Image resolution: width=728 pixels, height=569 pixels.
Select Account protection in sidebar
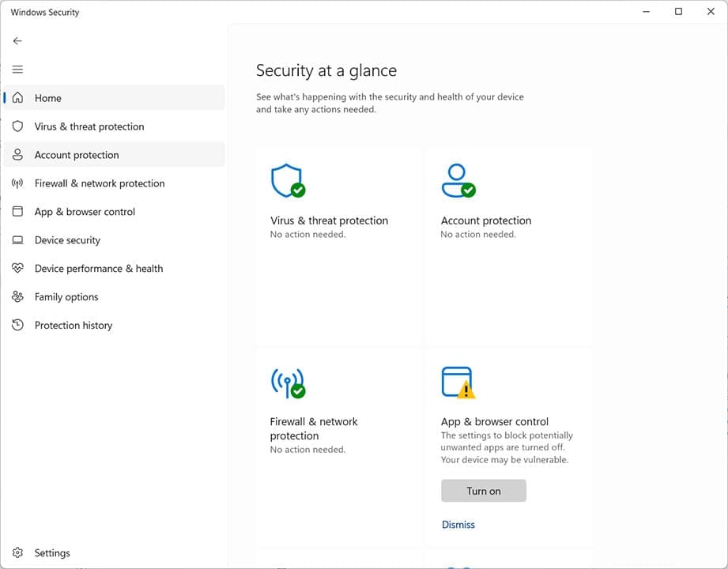(77, 155)
